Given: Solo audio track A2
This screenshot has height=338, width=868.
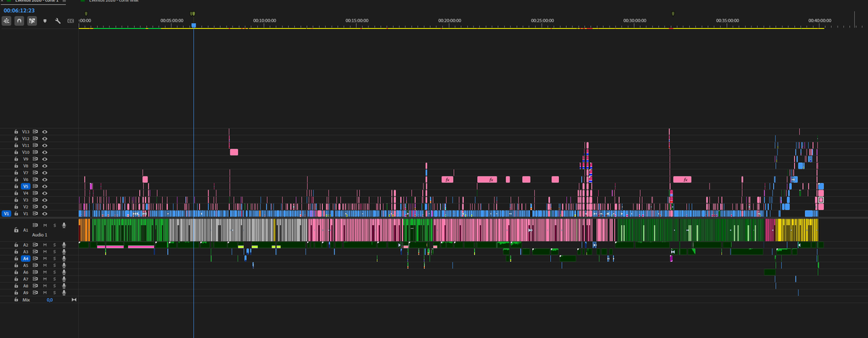Looking at the screenshot, I should coord(54,245).
